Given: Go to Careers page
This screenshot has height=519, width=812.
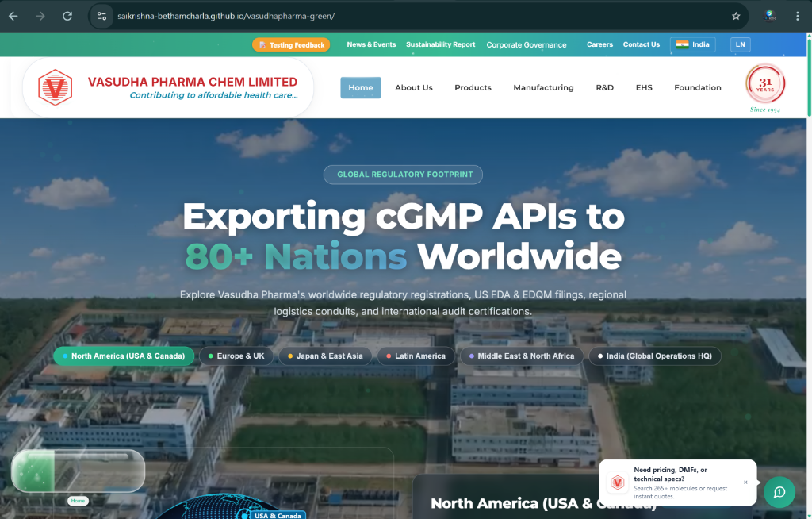Looking at the screenshot, I should [x=599, y=44].
